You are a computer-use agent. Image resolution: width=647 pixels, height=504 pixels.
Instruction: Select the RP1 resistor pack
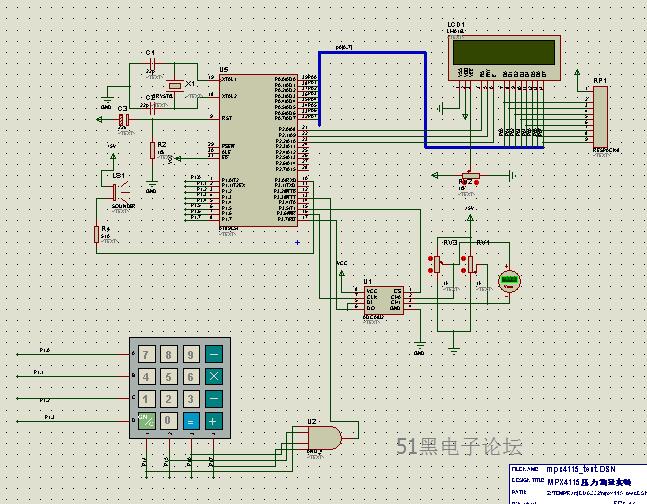(x=600, y=117)
